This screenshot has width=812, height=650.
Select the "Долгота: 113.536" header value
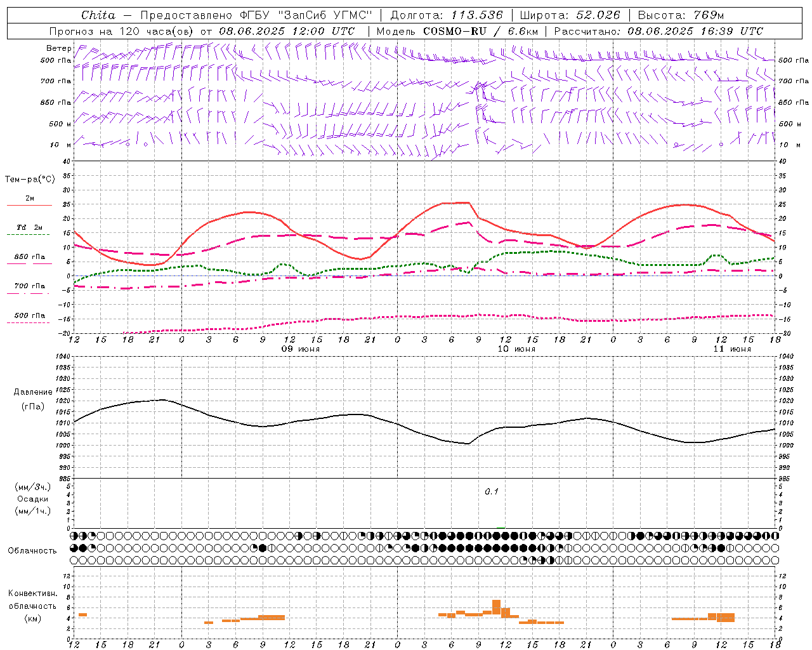447,15
